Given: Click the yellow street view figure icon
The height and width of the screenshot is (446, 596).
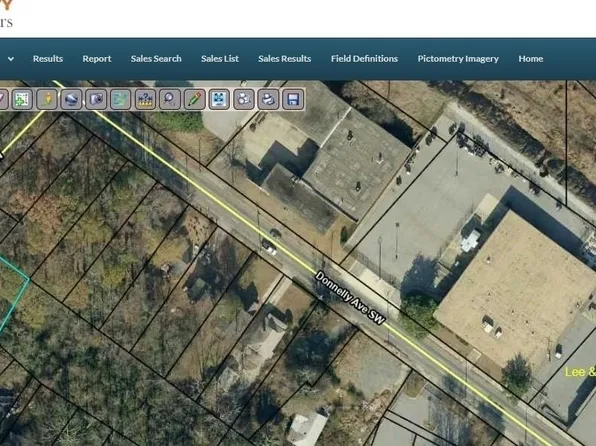Looking at the screenshot, I should [x=47, y=100].
